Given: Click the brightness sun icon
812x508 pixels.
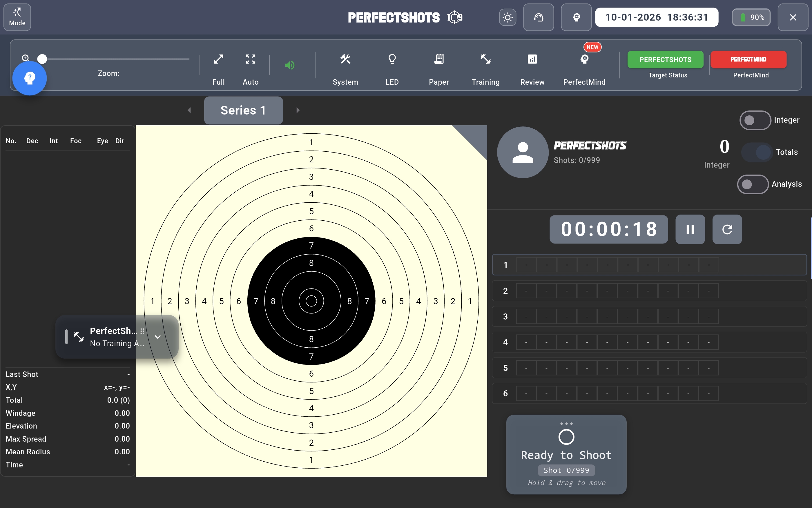Looking at the screenshot, I should 507,17.
